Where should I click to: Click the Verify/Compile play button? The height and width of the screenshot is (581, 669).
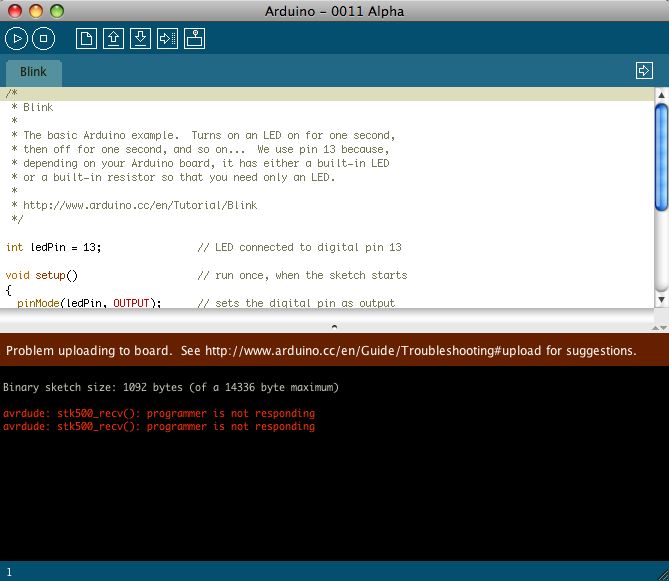tap(16, 39)
